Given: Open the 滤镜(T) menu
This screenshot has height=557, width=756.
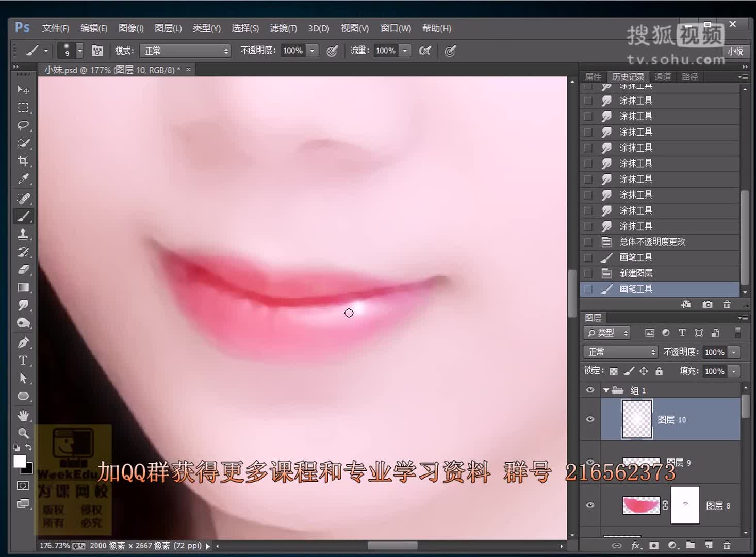Looking at the screenshot, I should 283,28.
